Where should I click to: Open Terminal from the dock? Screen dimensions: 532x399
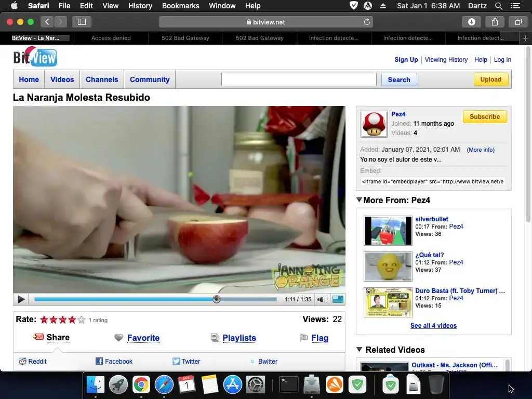[289, 385]
